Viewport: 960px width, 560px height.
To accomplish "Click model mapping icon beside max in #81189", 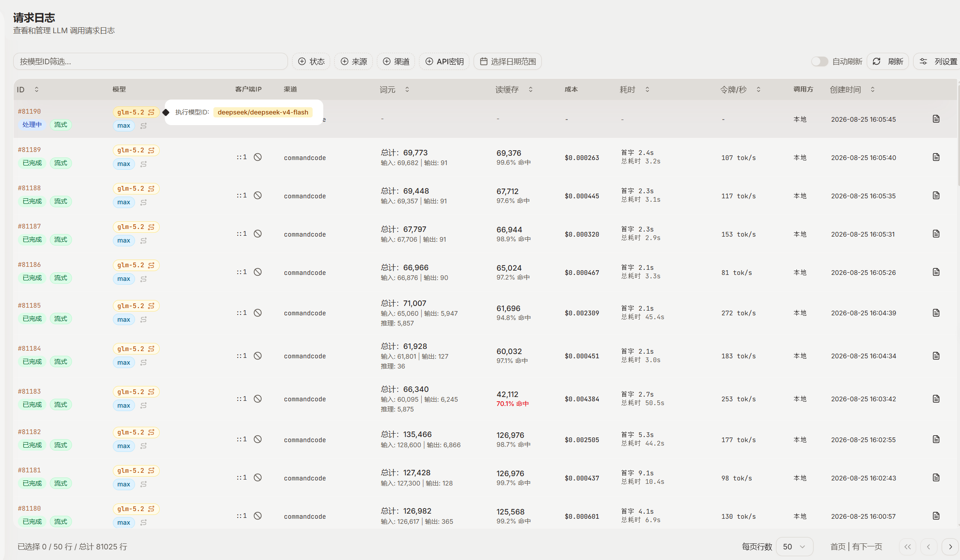I will pos(144,164).
